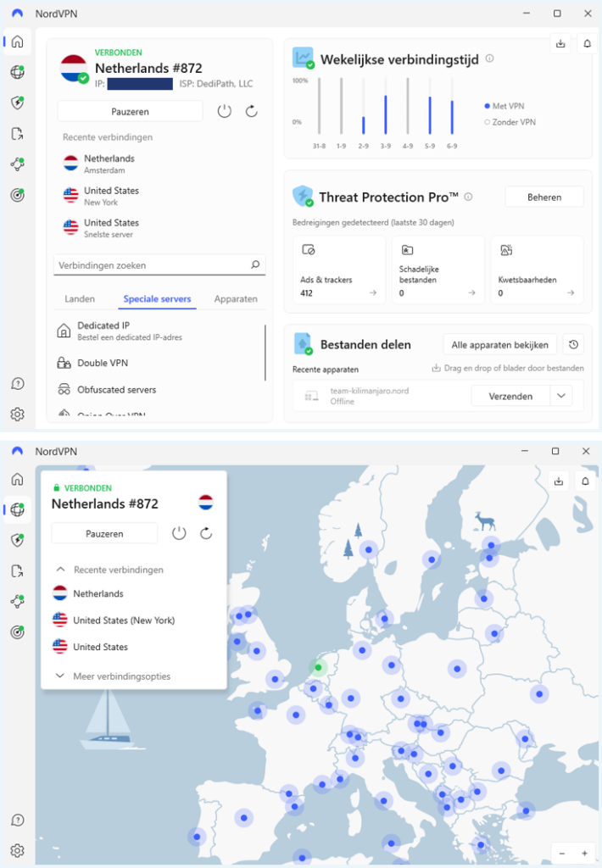Viewport: 602px width, 868px height.
Task: Open settings gear in map window sidebar
Action: (18, 850)
